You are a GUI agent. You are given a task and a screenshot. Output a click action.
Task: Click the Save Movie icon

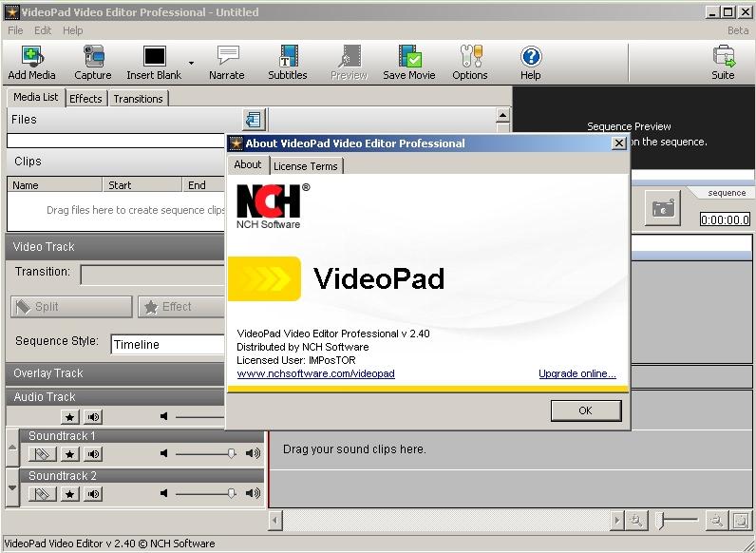[409, 56]
